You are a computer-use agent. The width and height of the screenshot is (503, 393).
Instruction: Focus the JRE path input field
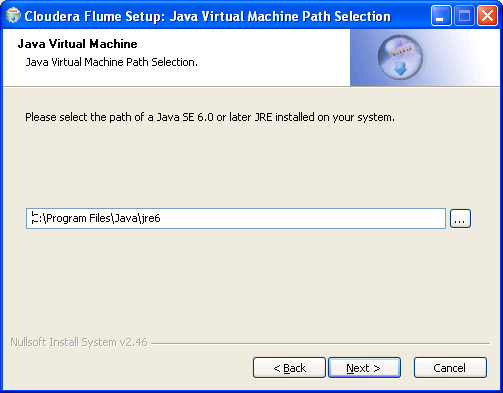236,219
